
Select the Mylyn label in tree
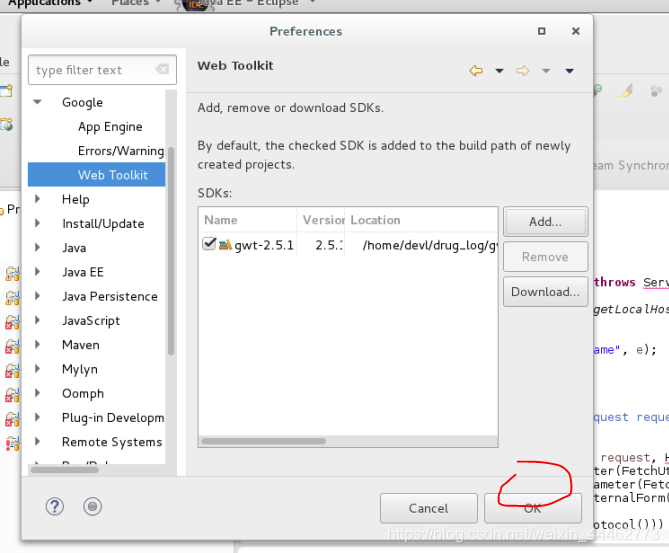pos(80,370)
